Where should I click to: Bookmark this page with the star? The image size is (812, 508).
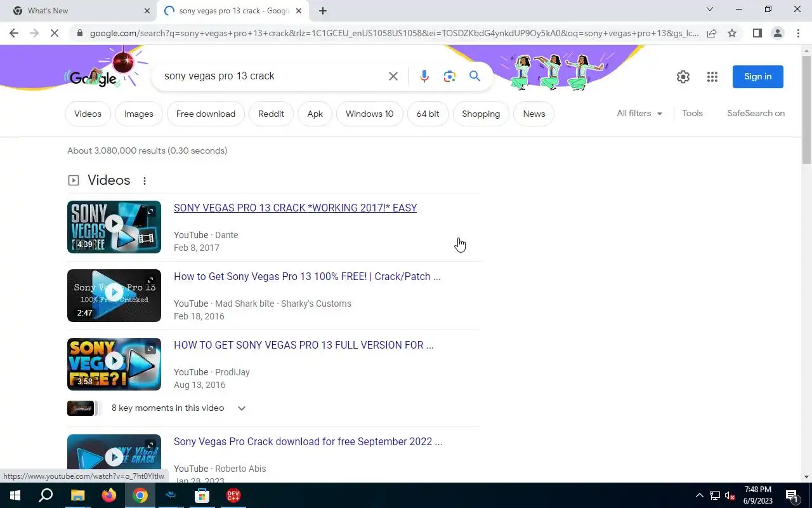(732, 33)
